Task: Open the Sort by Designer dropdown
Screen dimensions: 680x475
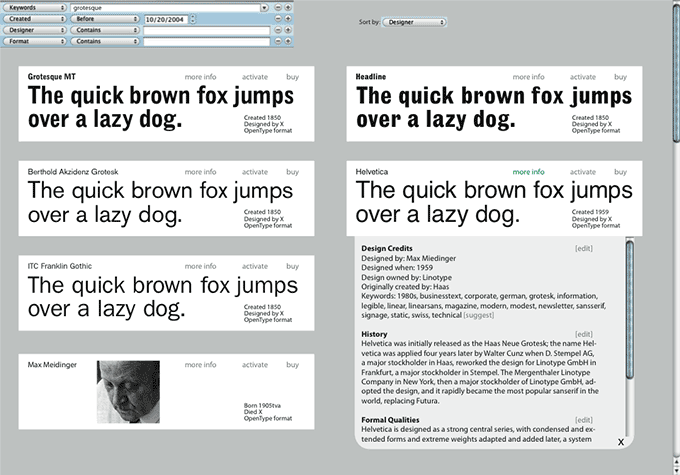Action: tap(414, 22)
